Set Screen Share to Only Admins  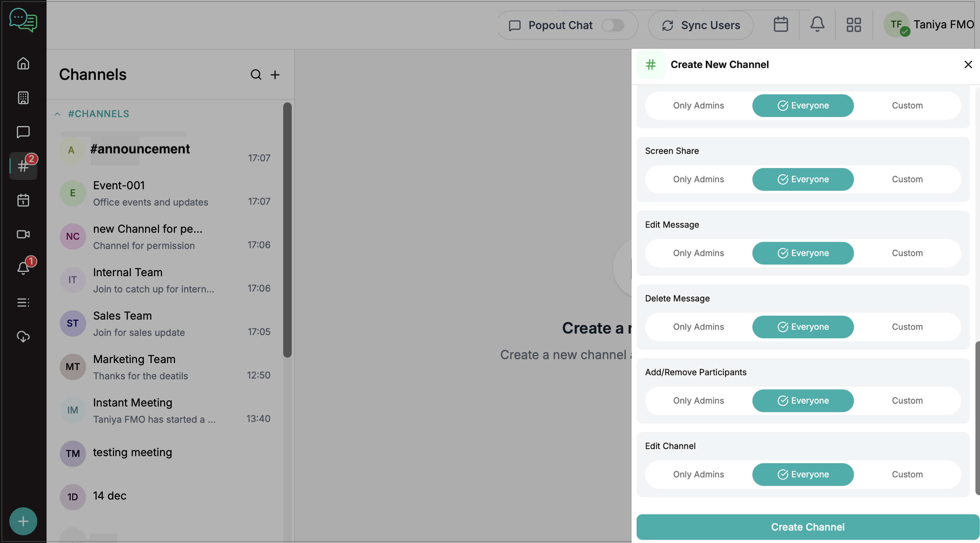point(698,179)
